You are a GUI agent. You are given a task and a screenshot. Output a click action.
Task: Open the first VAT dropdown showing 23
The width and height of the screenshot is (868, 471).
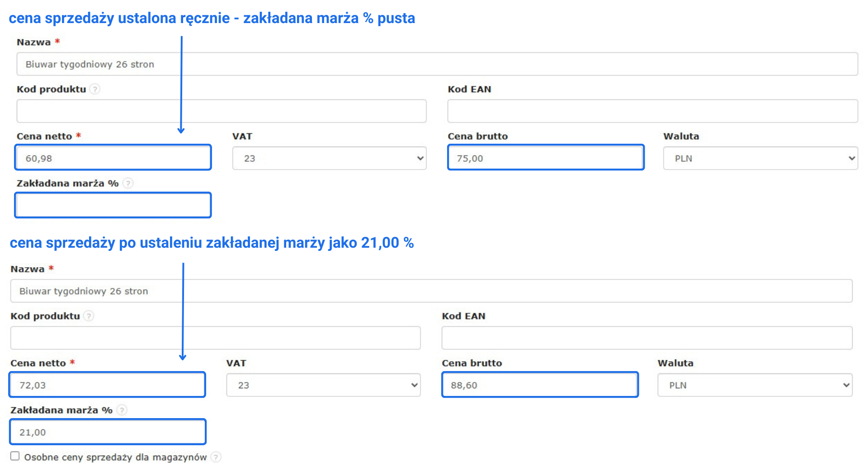pyautogui.click(x=329, y=158)
